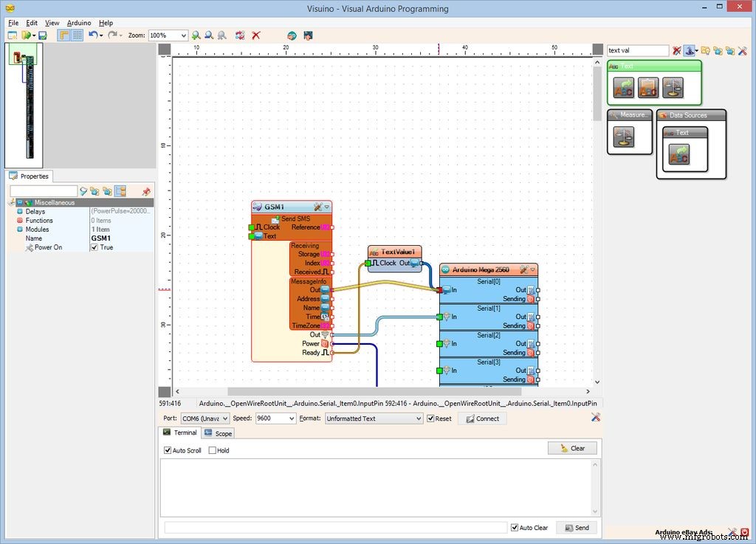Viewport: 756px width, 544px height.
Task: Clear the component search filter icon
Action: coord(676,51)
